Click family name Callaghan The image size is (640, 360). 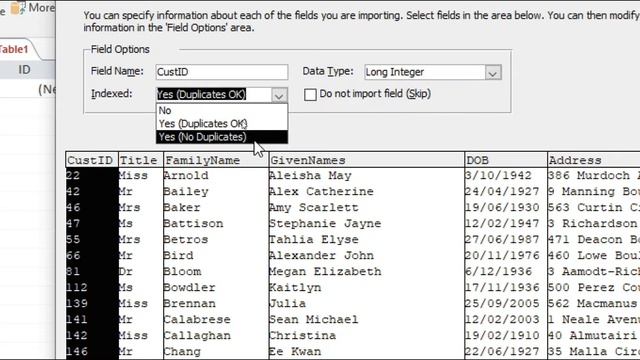(197, 336)
